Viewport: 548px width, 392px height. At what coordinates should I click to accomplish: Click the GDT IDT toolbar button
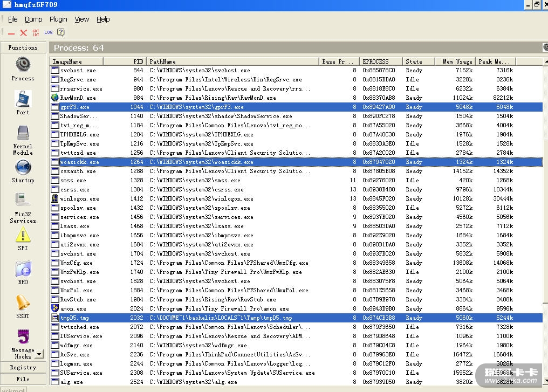pyautogui.click(x=36, y=33)
